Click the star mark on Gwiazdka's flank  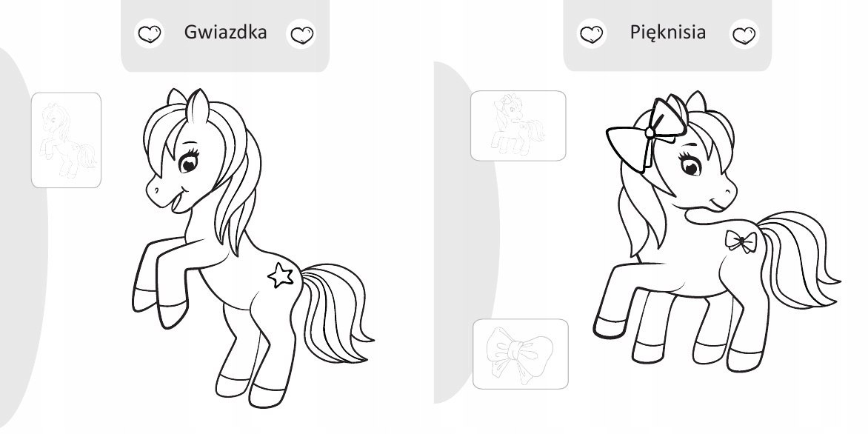click(281, 275)
